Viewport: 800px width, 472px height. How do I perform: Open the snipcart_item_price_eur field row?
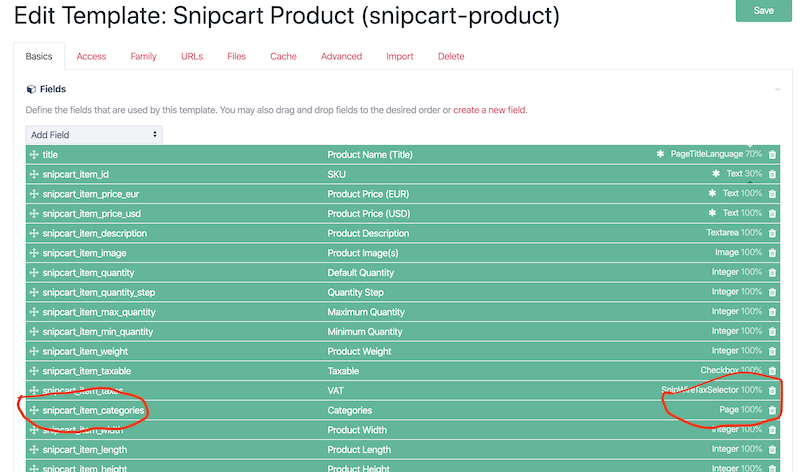403,194
